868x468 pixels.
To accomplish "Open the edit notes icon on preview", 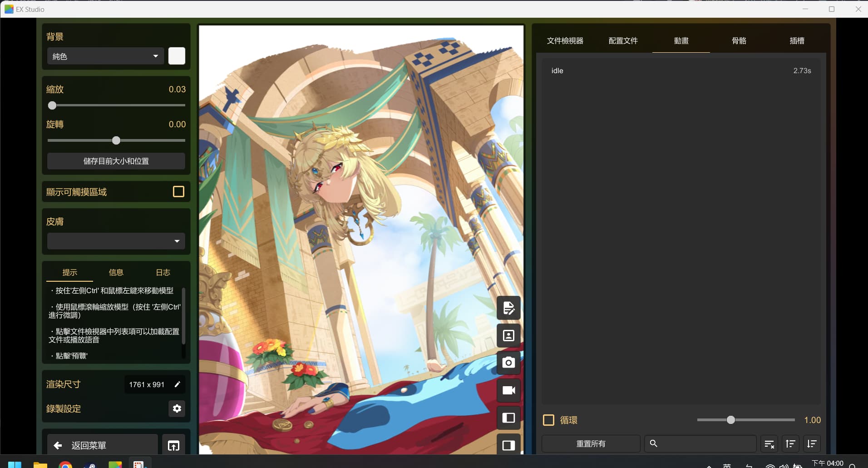I will coord(508,308).
